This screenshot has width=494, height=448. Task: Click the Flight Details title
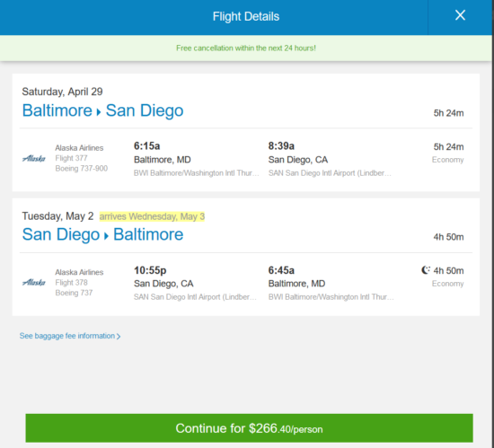246,16
